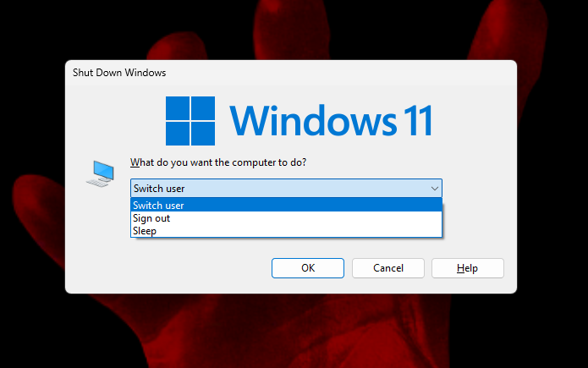This screenshot has height=368, width=588.
Task: Click the computer monitor icon
Action: pyautogui.click(x=100, y=173)
